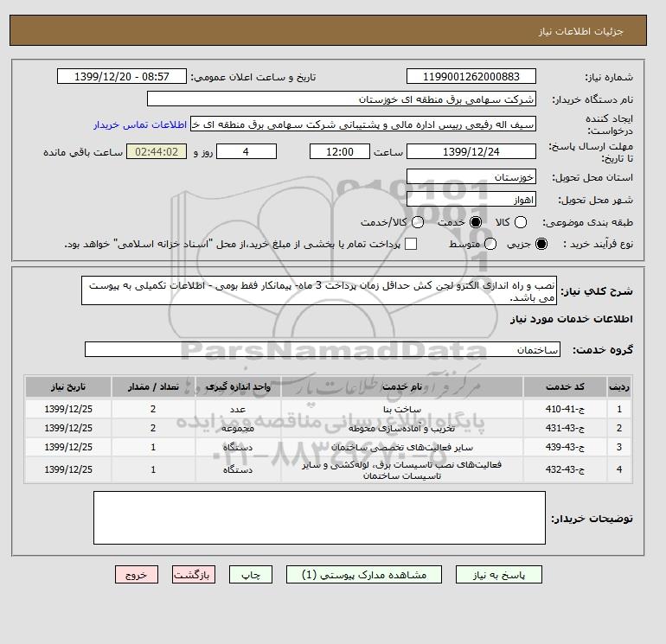
Task: Click the نام خدمت column header
Action: click(x=402, y=386)
